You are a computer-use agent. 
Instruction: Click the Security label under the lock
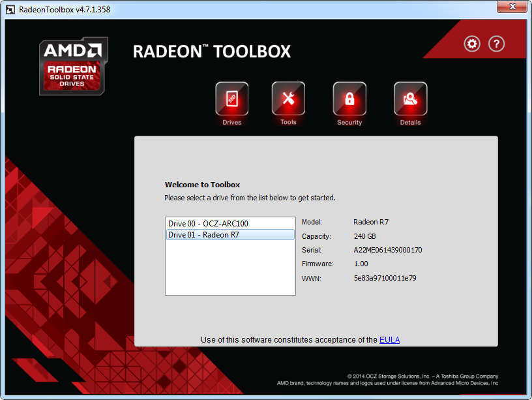click(349, 122)
